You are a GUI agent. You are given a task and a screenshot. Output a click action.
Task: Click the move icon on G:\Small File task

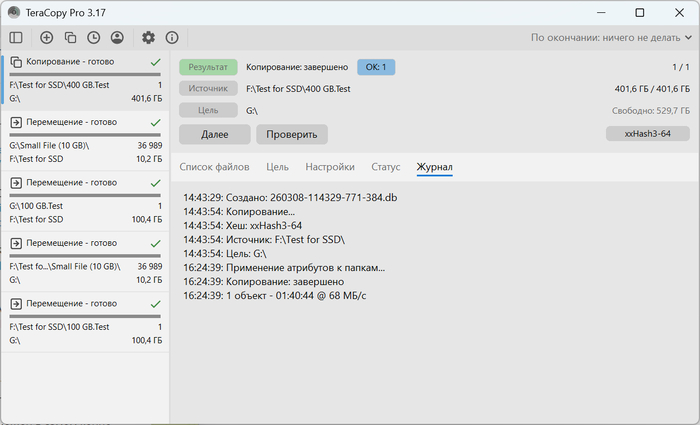(x=16, y=122)
